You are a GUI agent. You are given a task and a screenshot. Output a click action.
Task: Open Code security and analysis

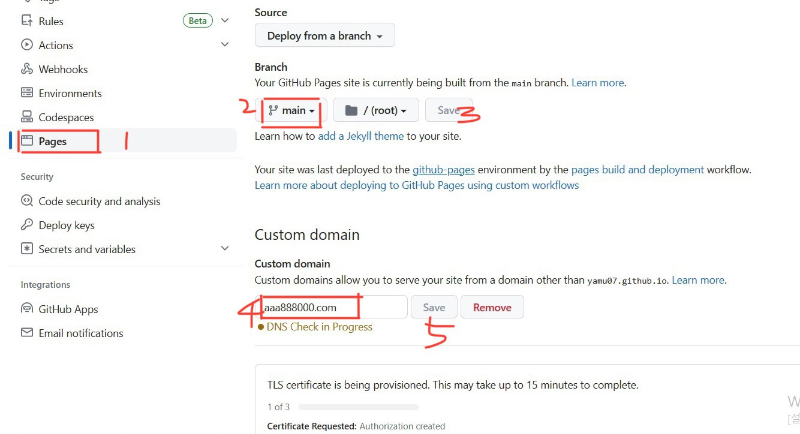coord(99,201)
